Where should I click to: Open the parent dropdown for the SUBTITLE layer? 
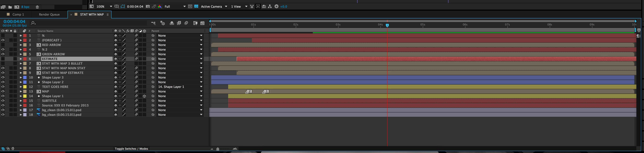coord(201,101)
